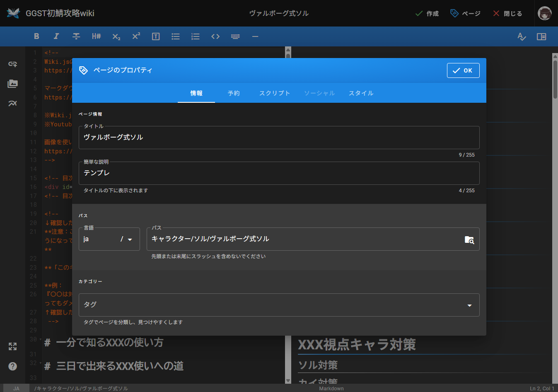Click the 三日で出来るXXX使いへの道 editor line
The height and width of the screenshot is (392, 558).
coord(114,366)
